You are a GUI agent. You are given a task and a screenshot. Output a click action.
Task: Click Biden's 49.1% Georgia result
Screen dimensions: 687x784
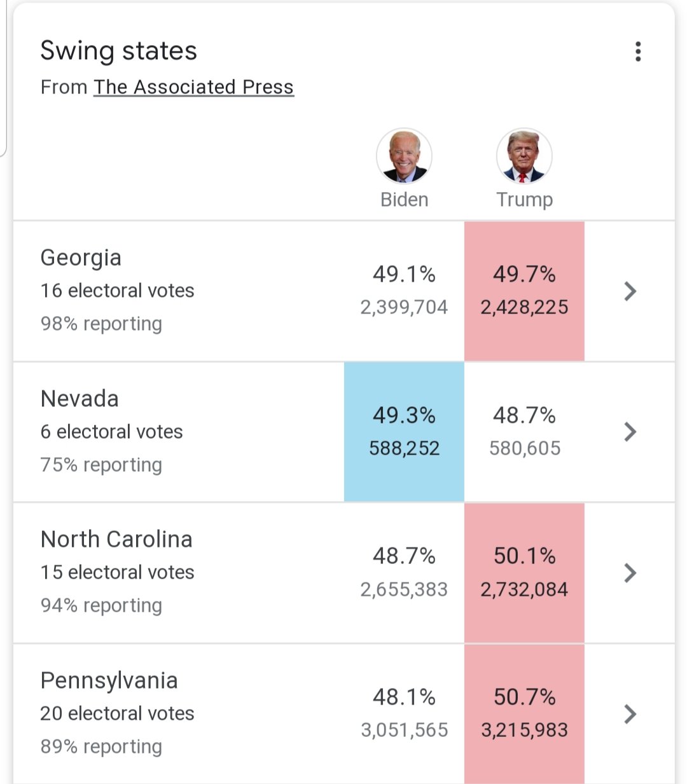(x=404, y=291)
